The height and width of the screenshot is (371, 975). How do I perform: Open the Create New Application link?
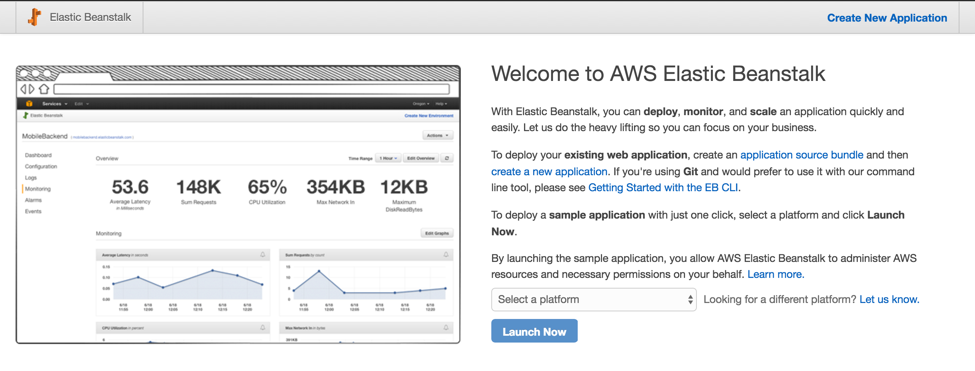click(887, 18)
